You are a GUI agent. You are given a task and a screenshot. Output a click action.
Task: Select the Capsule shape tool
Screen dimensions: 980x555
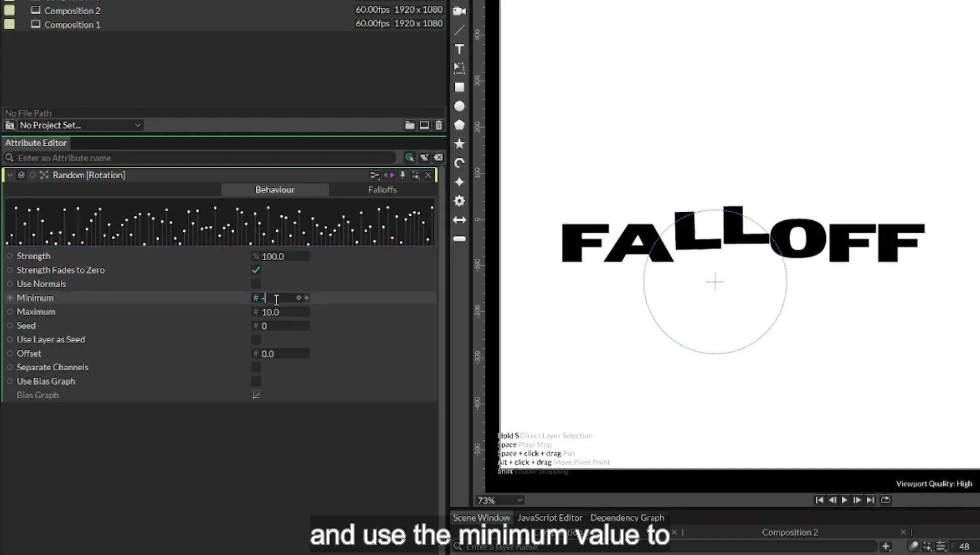tap(459, 239)
